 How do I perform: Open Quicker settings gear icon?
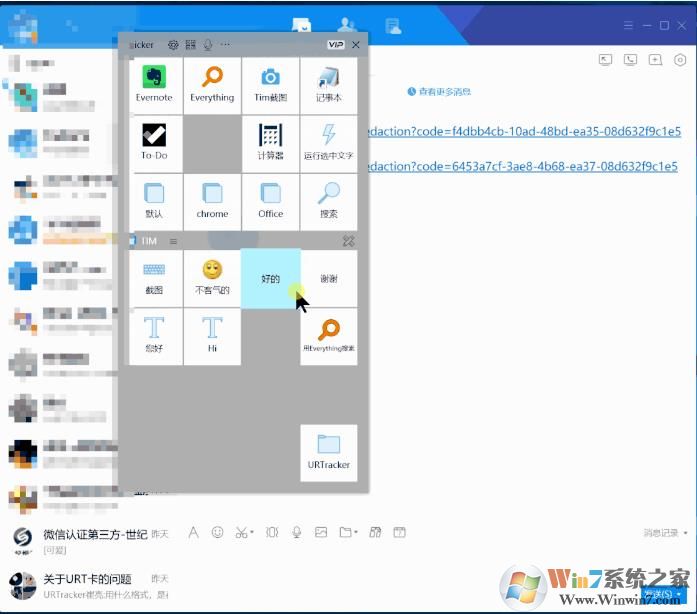point(173,44)
